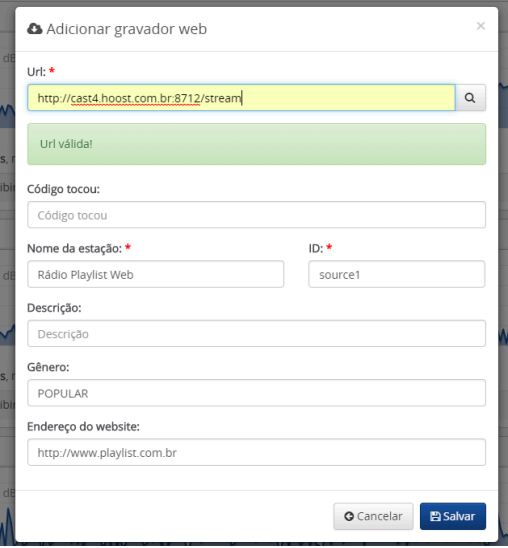
Task: Click the green Url válida! alert
Action: [x=256, y=144]
